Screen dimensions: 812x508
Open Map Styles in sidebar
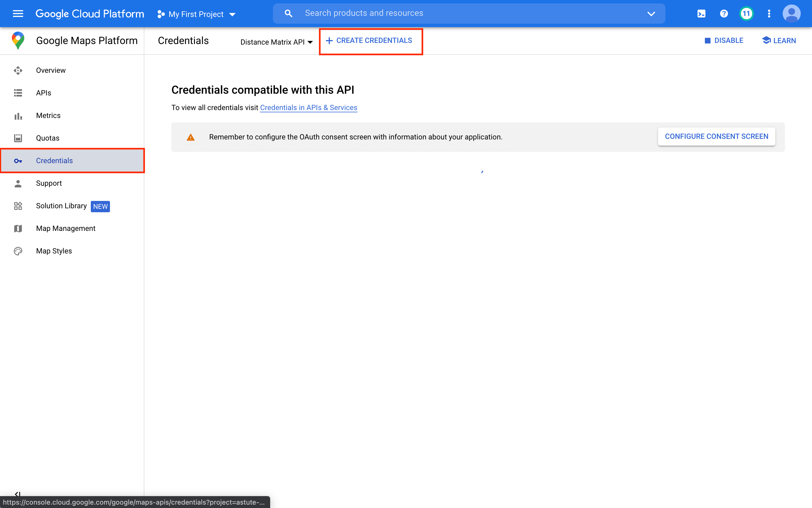72,251
